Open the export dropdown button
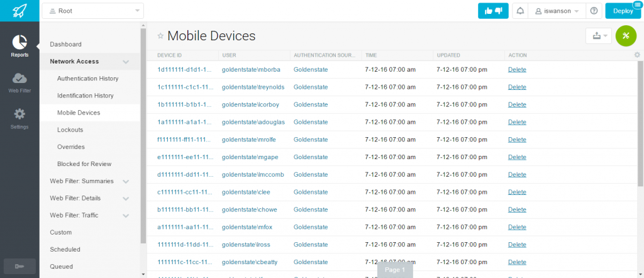 tap(599, 36)
